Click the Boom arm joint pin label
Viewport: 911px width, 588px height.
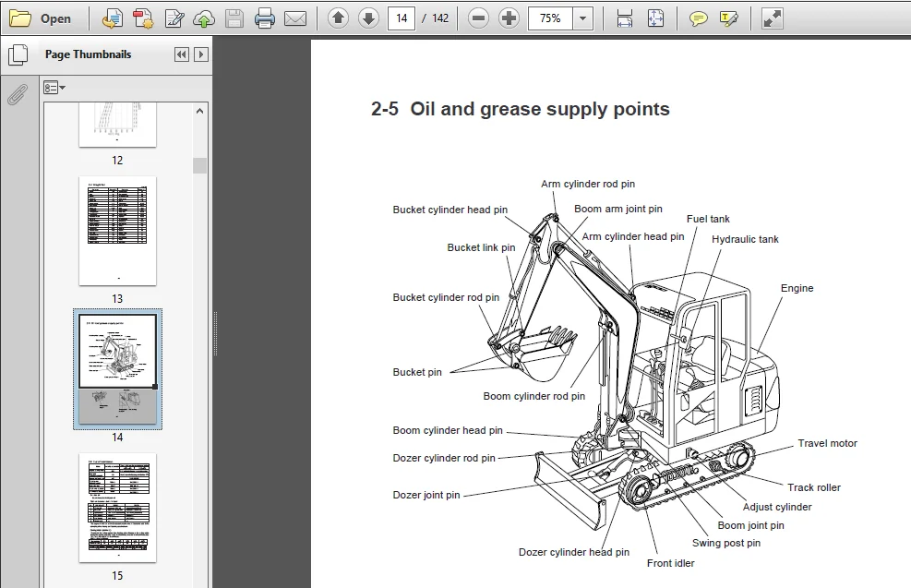pyautogui.click(x=618, y=210)
